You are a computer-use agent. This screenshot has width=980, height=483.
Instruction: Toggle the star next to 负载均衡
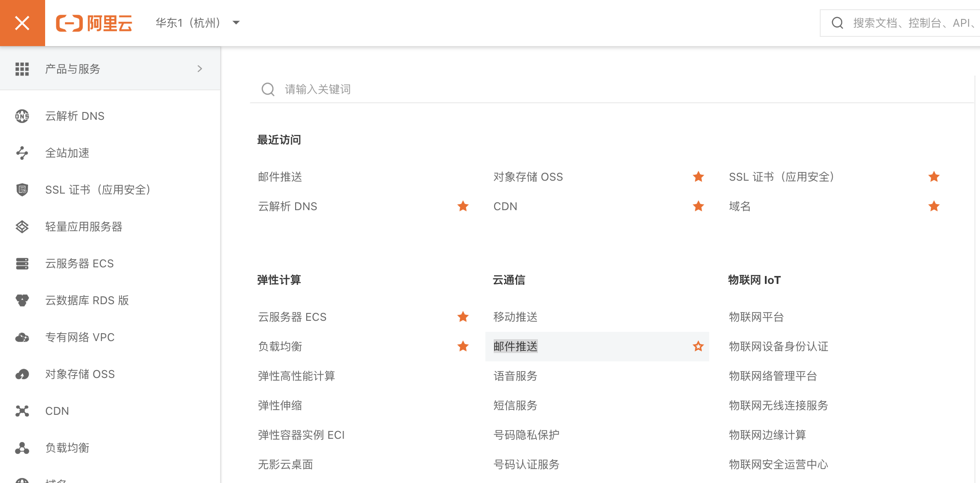coord(463,346)
